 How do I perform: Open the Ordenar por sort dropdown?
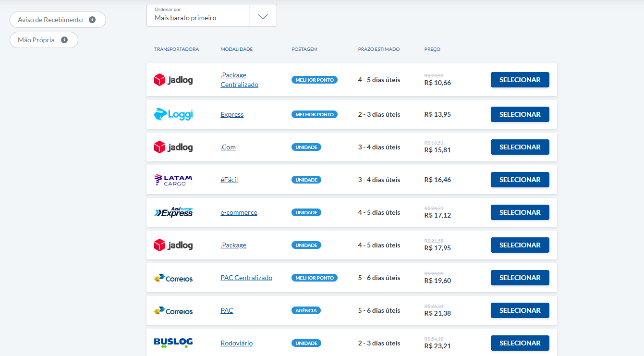coord(198,15)
